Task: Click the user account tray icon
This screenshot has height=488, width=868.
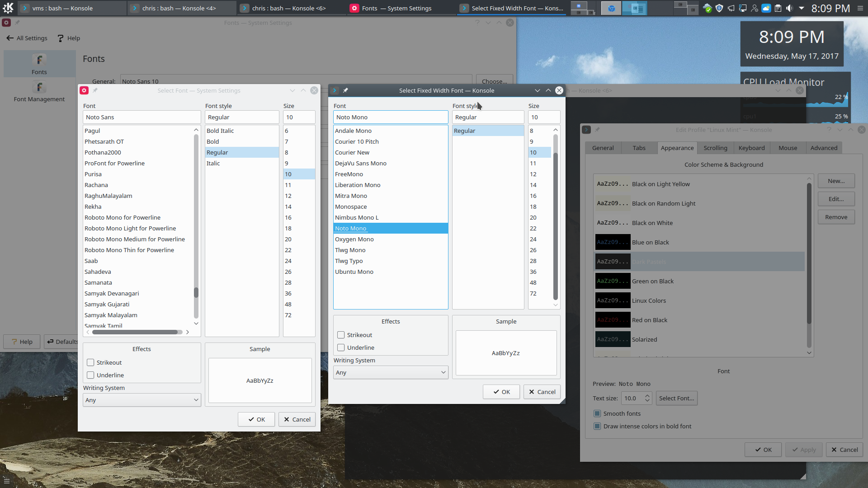Action: click(755, 8)
